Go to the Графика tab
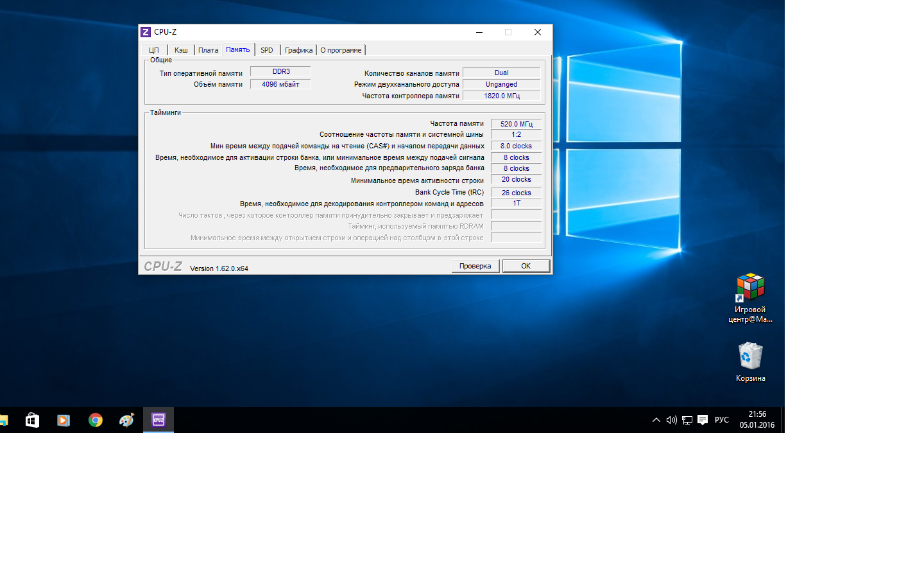 click(298, 50)
